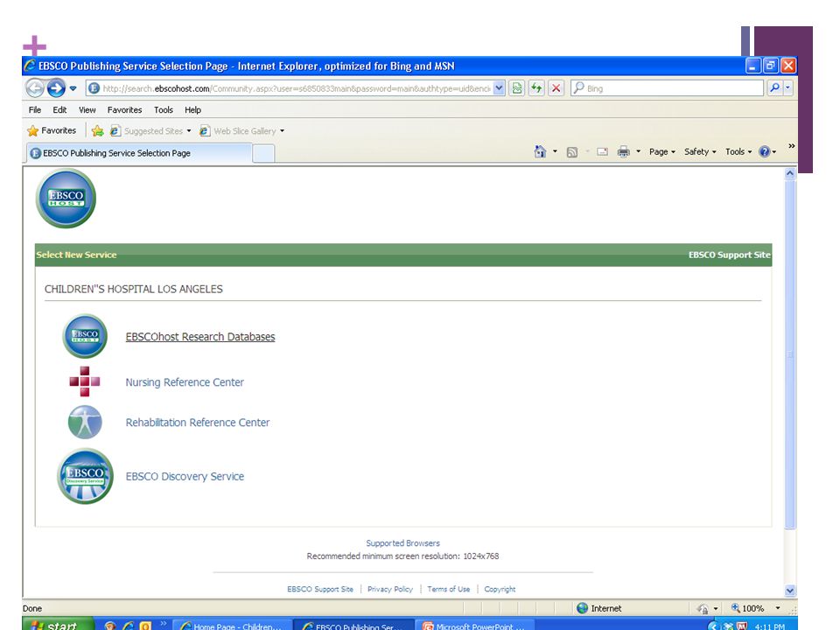The width and height of the screenshot is (840, 630).
Task: Click the Compatibility View icon
Action: pos(517,88)
